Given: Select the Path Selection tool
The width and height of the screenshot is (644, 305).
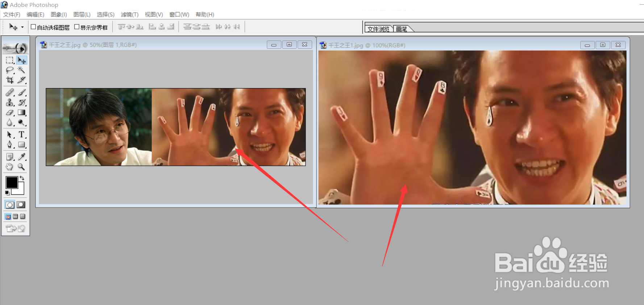Looking at the screenshot, I should click(x=10, y=135).
